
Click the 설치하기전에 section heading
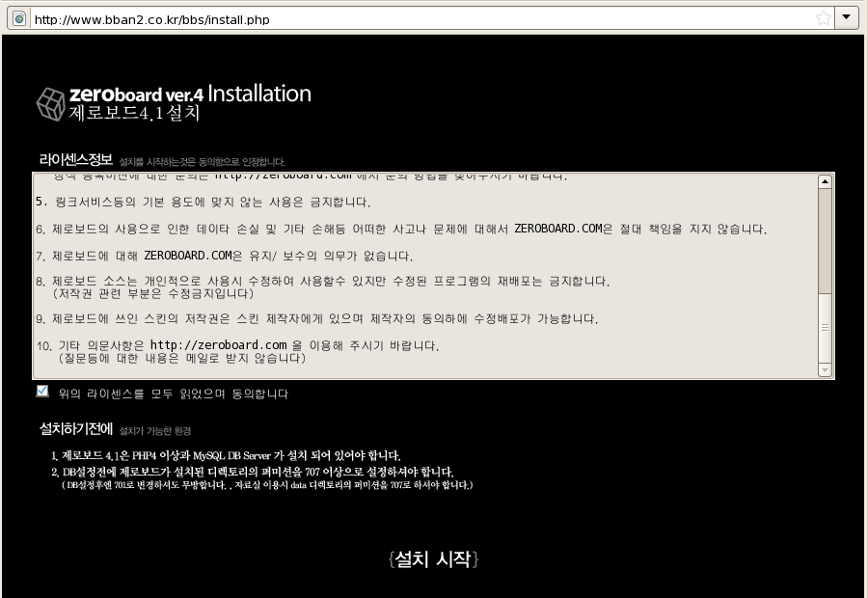click(76, 428)
